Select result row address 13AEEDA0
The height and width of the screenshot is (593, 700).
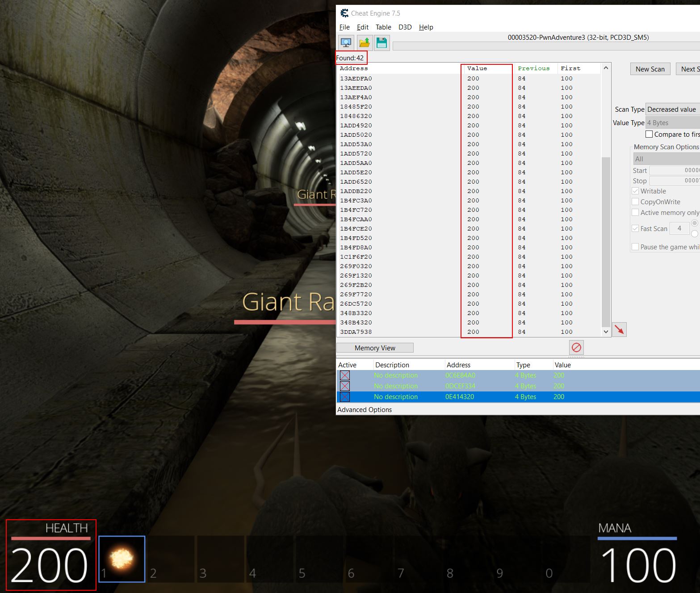pyautogui.click(x=469, y=88)
